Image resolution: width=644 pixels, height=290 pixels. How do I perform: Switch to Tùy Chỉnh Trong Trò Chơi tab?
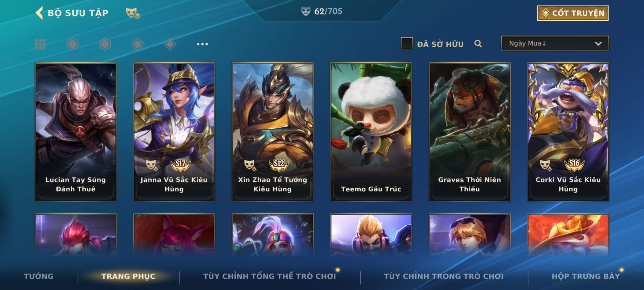click(444, 276)
